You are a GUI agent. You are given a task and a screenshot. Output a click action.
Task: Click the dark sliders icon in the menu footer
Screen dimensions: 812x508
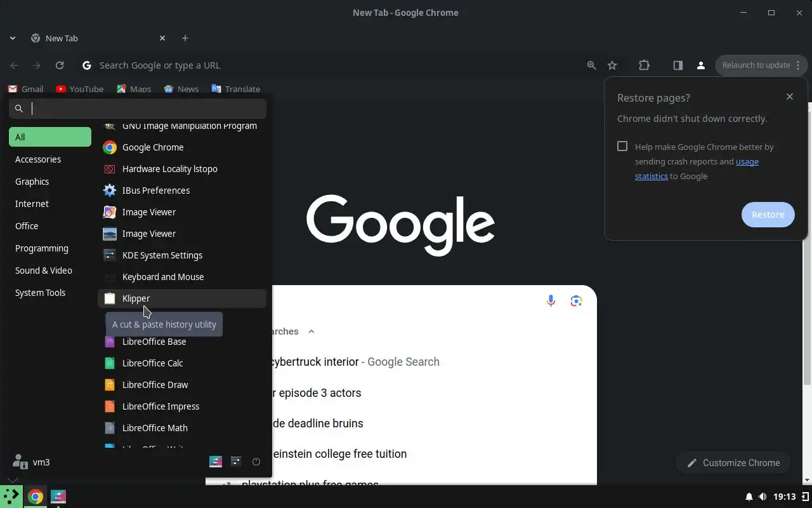pos(236,462)
